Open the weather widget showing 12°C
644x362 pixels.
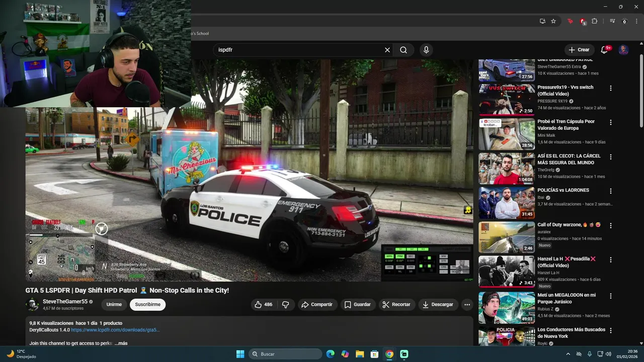click(x=20, y=354)
